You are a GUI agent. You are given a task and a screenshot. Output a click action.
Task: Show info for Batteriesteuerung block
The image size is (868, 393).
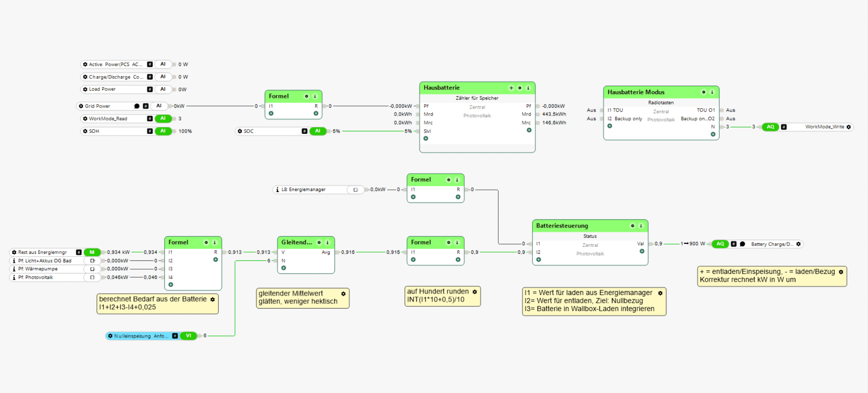pyautogui.click(x=641, y=226)
